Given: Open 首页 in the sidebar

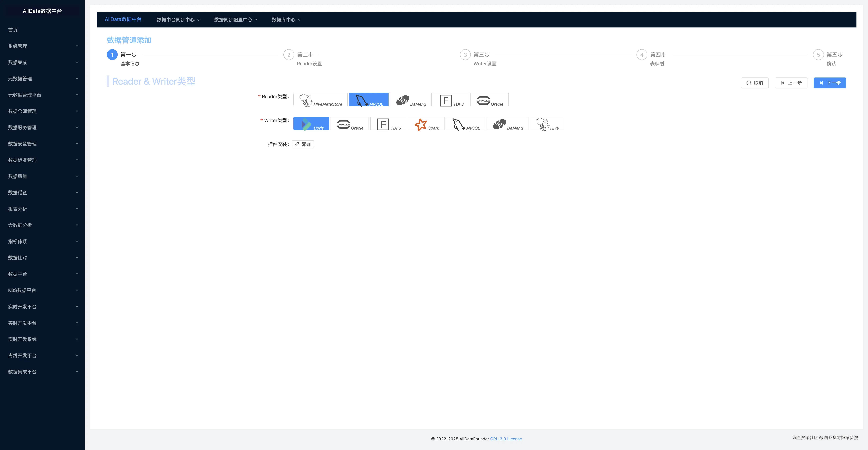Looking at the screenshot, I should tap(13, 30).
